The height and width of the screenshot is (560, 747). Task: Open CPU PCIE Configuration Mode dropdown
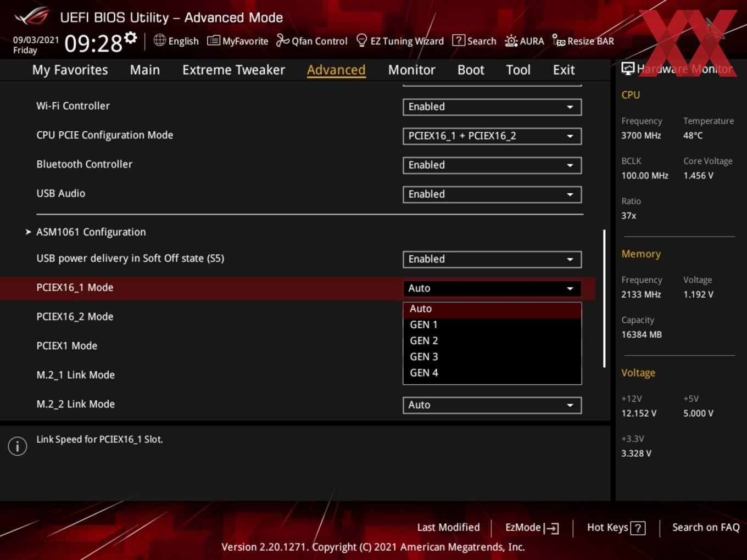coord(492,136)
